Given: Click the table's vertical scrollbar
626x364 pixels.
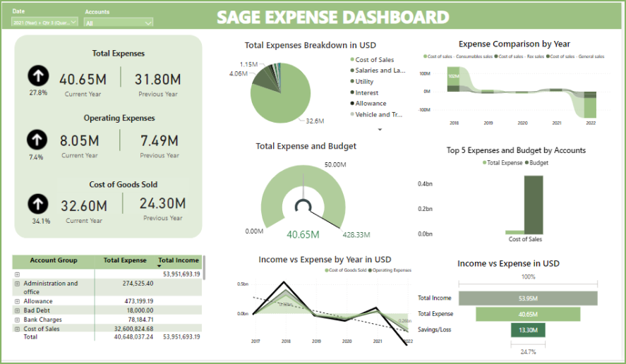Looking at the screenshot, I should (x=204, y=267).
